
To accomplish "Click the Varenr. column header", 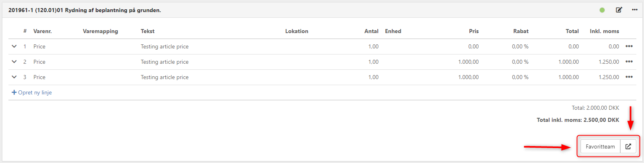I will click(42, 31).
